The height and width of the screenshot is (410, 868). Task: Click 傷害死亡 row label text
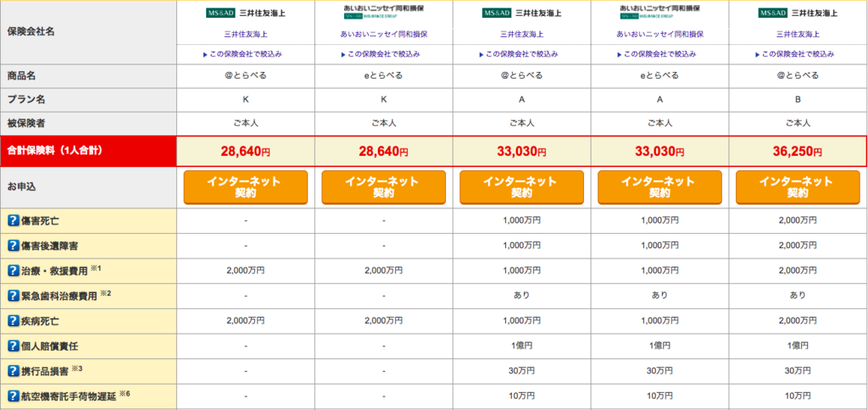tap(41, 221)
